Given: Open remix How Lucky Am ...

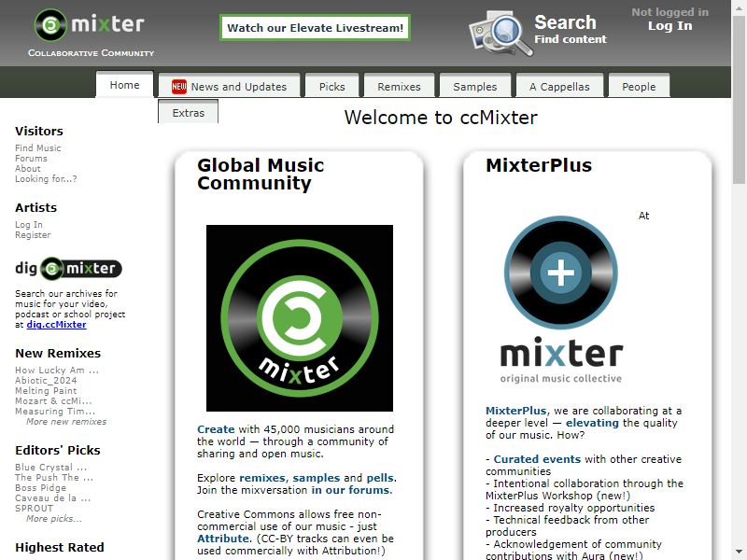Looking at the screenshot, I should click(57, 370).
